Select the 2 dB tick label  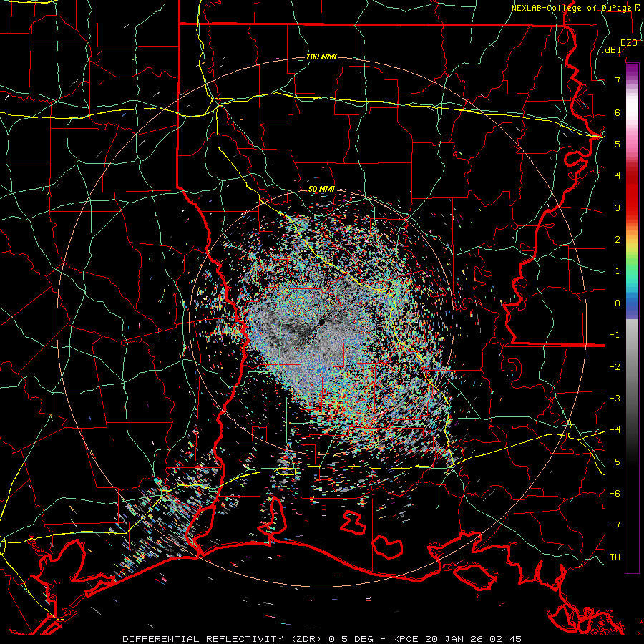pyautogui.click(x=618, y=240)
